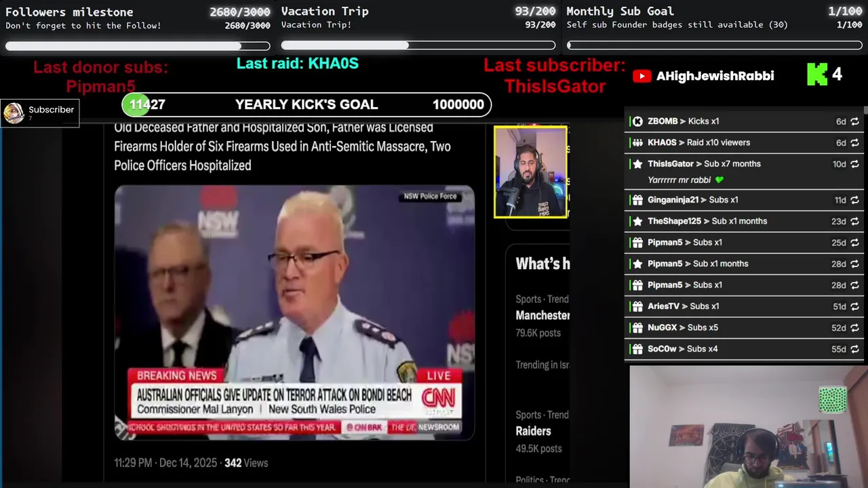This screenshot has height=488, width=868.
Task: Click the 'Don't forget to hit the Follow!' text
Action: click(83, 26)
